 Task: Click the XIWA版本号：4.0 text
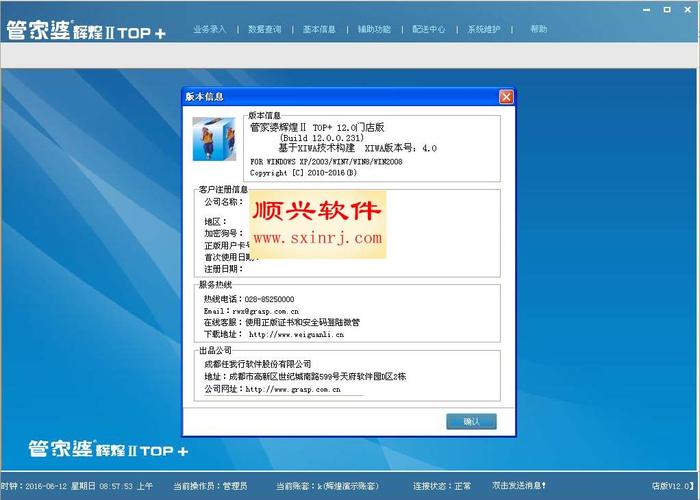click(x=400, y=149)
